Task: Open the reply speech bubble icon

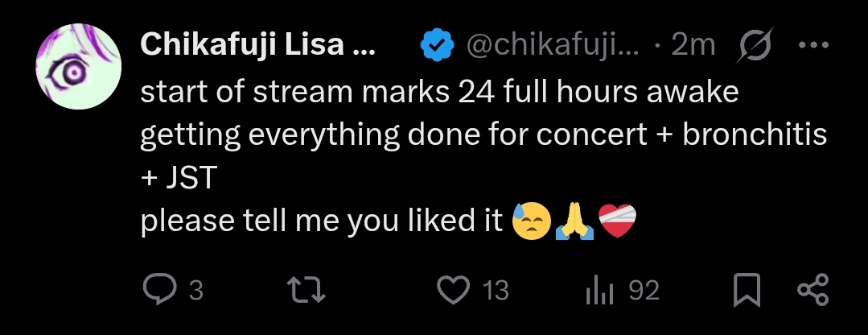Action: pos(159,290)
